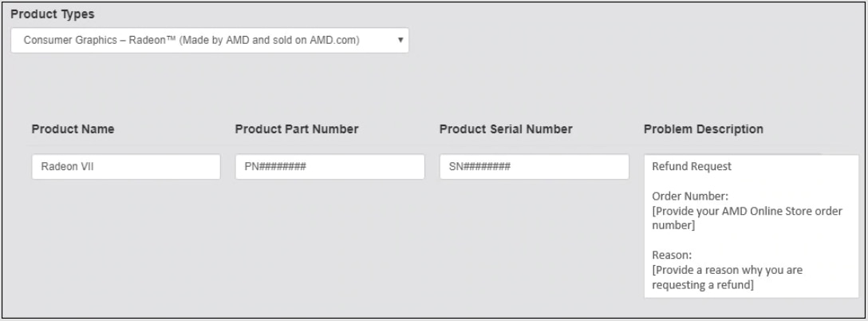Click into the Product Part Number field

330,166
